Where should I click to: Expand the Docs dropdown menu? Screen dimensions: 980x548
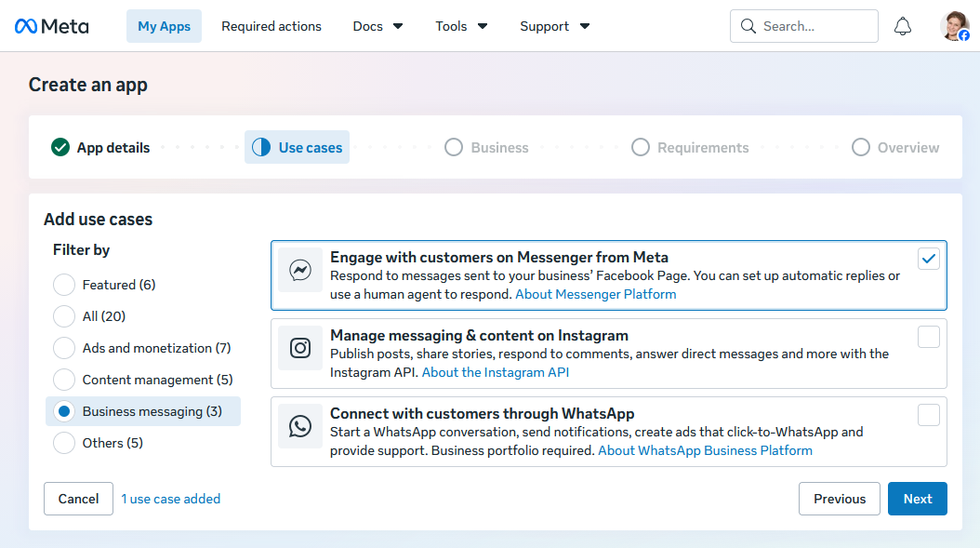[x=377, y=26]
